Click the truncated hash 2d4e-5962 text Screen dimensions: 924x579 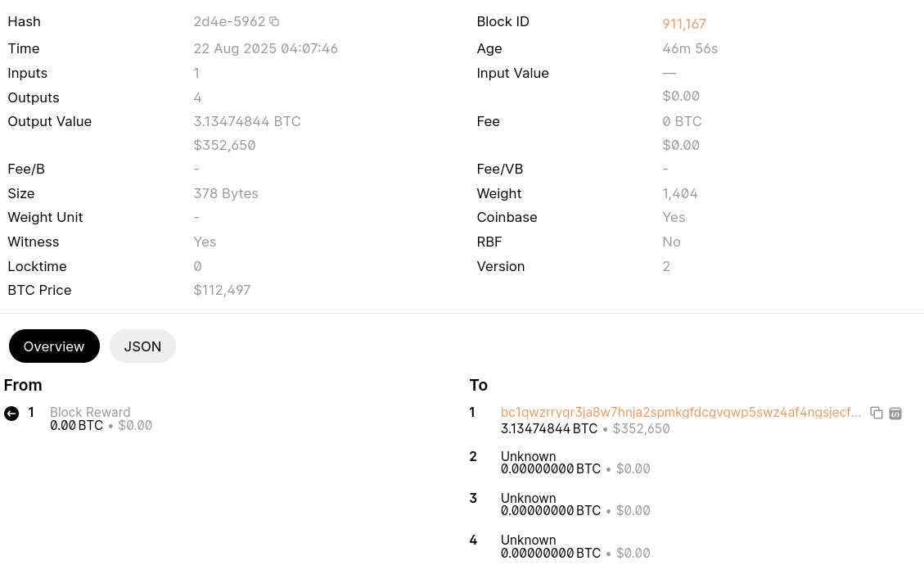[x=229, y=22]
